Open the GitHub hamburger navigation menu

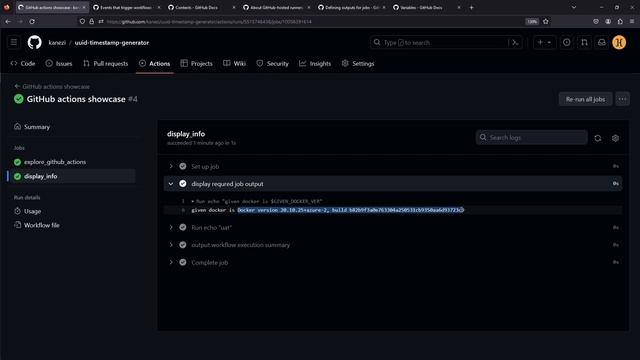coord(13,42)
